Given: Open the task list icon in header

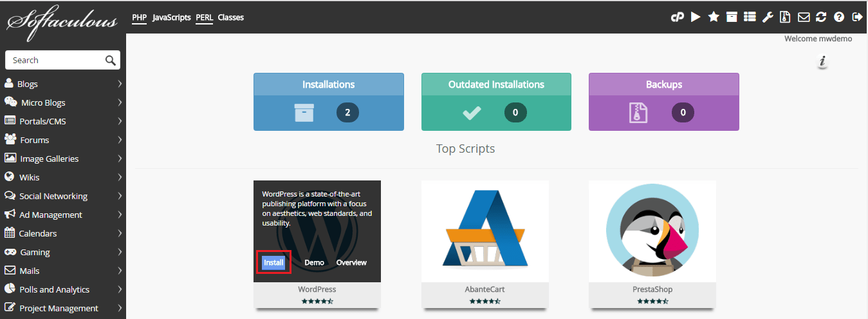Looking at the screenshot, I should pos(750,17).
